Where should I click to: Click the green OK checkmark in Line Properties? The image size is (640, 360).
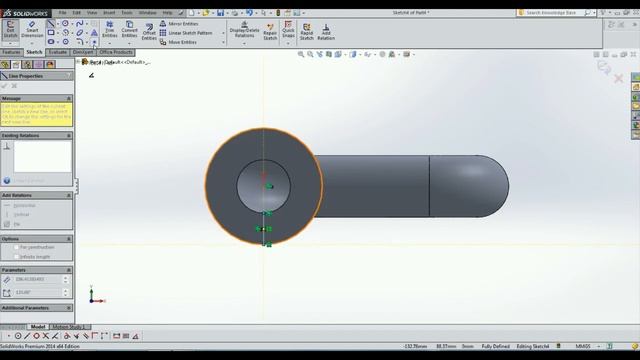[x=5, y=86]
